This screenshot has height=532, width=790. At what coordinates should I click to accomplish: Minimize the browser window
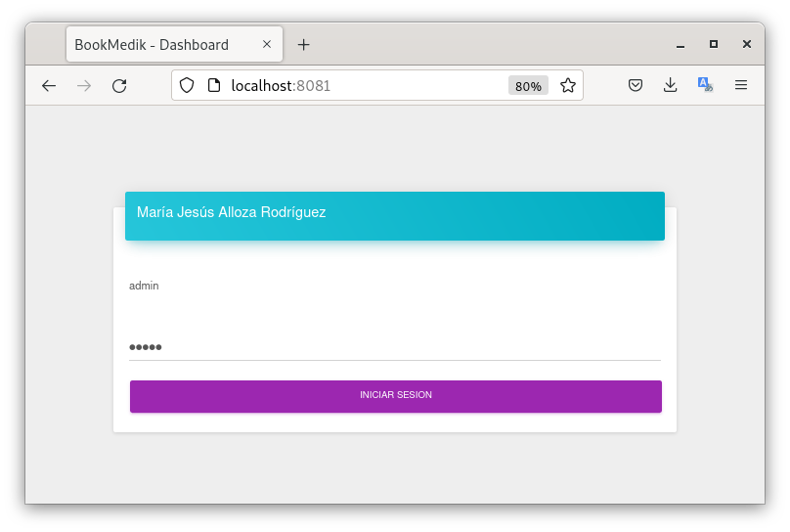pos(680,45)
